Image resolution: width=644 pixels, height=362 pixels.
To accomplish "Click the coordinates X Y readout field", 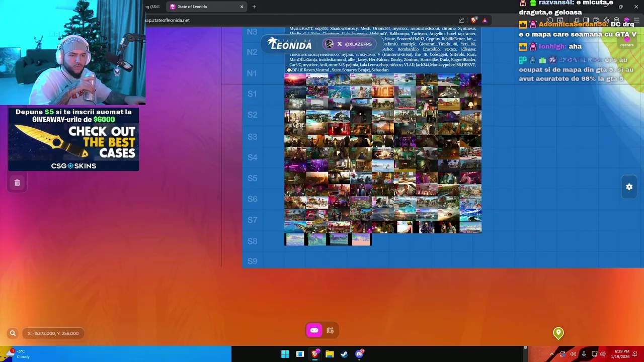I will [53, 333].
